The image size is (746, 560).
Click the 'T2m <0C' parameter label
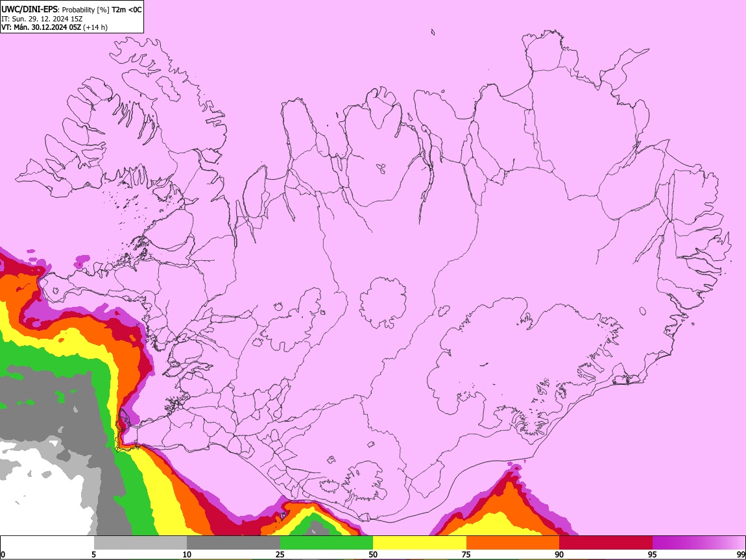pos(126,10)
